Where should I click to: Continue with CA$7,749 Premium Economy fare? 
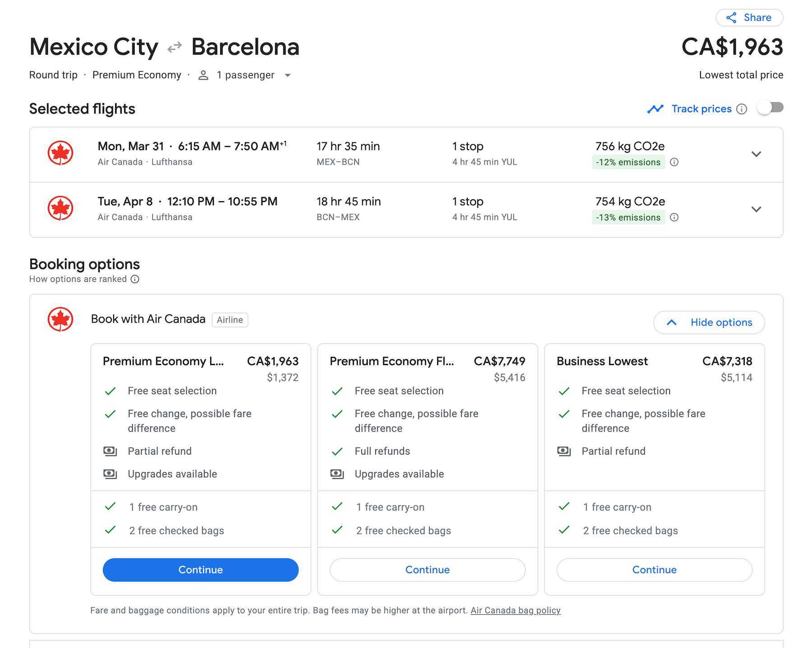[428, 570]
